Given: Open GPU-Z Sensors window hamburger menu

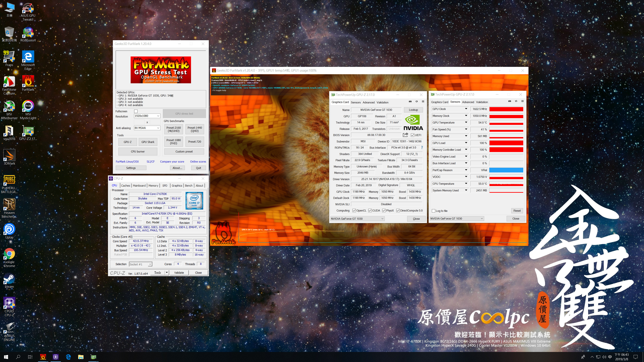Looking at the screenshot, I should click(x=523, y=101).
